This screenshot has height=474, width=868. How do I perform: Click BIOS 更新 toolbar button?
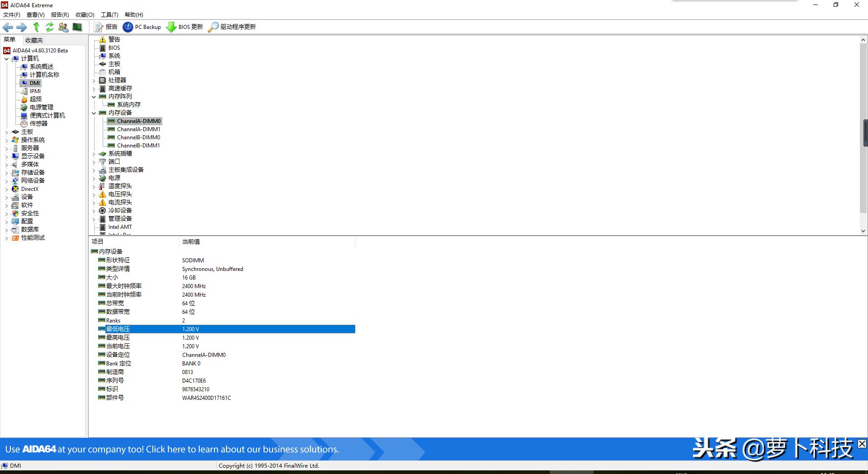click(184, 27)
